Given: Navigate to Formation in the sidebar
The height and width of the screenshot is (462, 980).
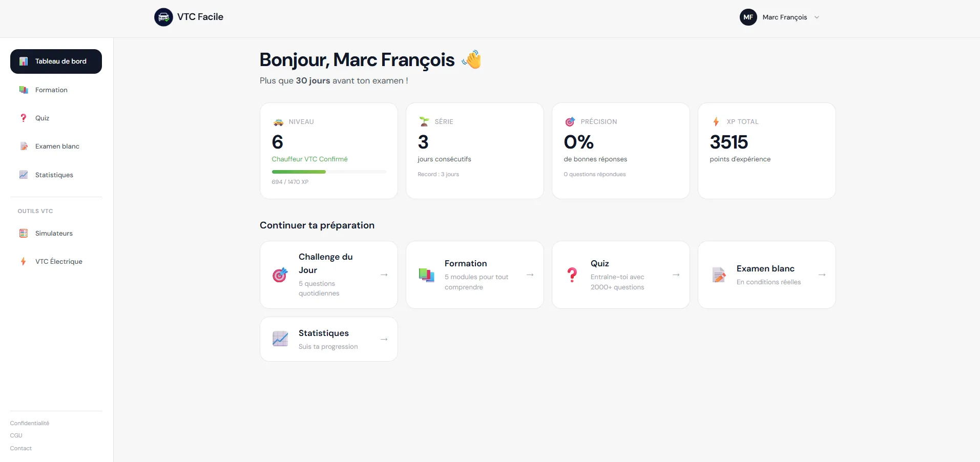Looking at the screenshot, I should [51, 90].
